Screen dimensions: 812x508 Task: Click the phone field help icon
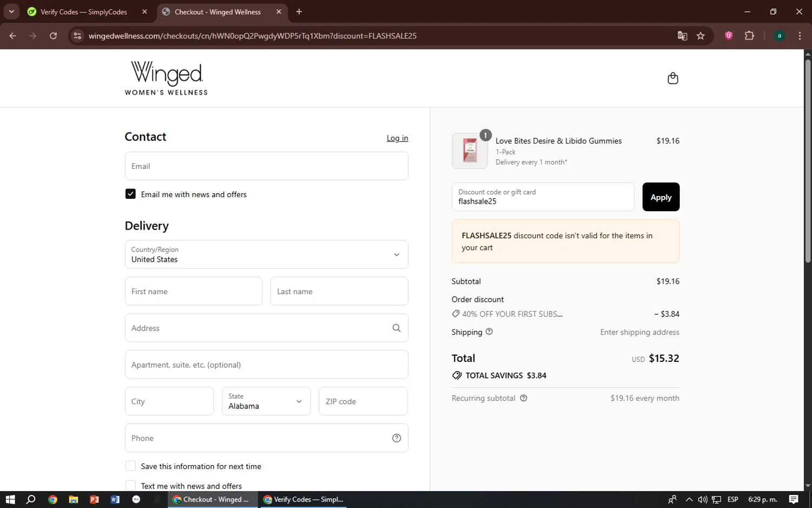396,438
